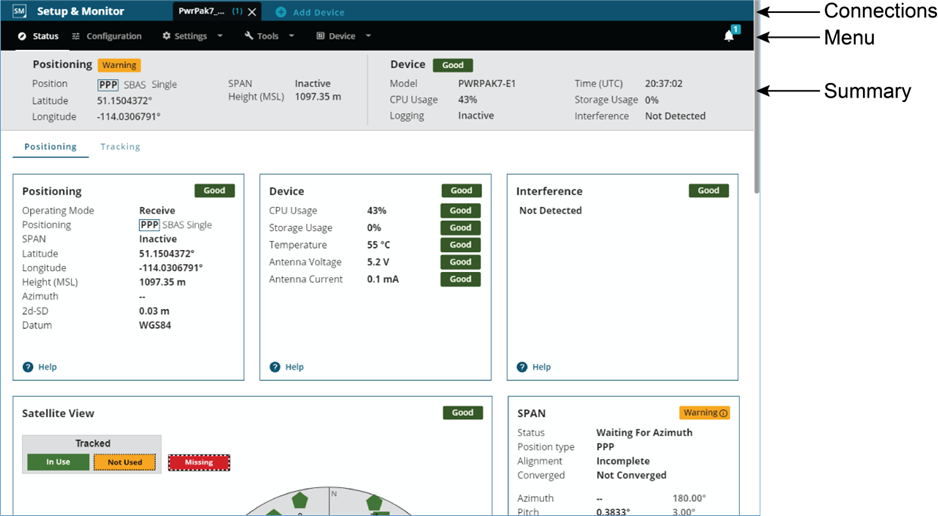The height and width of the screenshot is (516, 938).
Task: Click help question icon in Interference card
Action: click(x=522, y=367)
